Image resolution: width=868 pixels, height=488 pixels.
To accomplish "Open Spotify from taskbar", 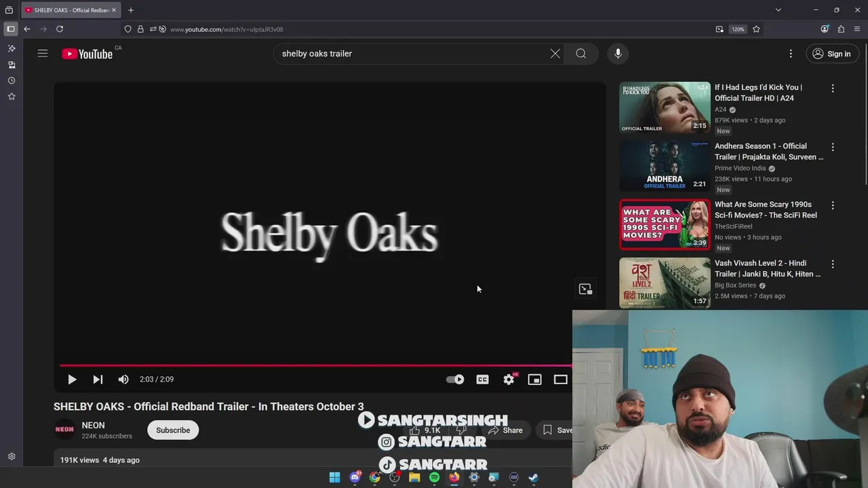I will click(434, 478).
